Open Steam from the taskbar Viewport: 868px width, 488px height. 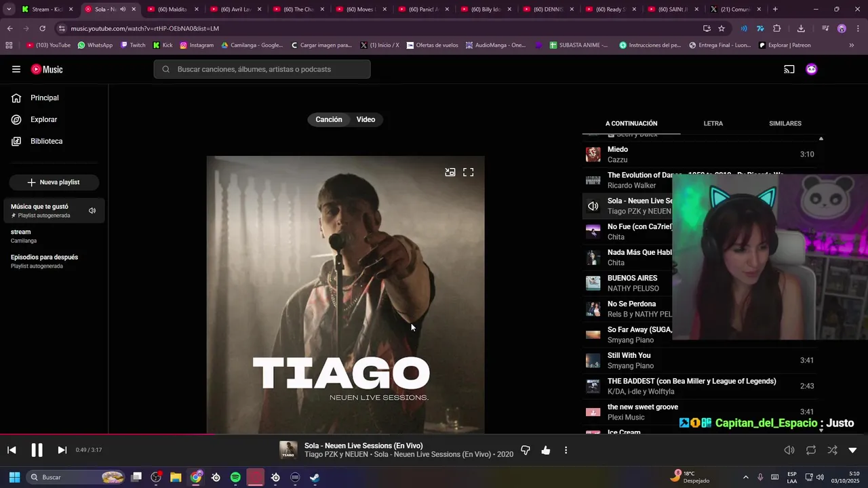(x=315, y=477)
